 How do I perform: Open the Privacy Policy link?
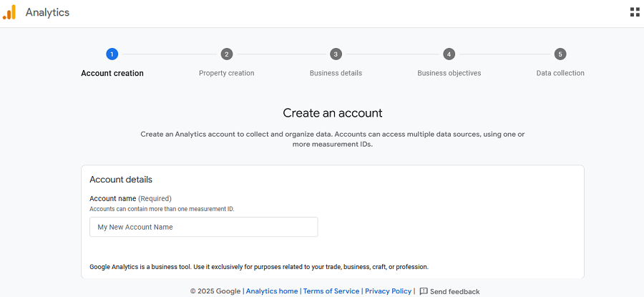coord(388,291)
